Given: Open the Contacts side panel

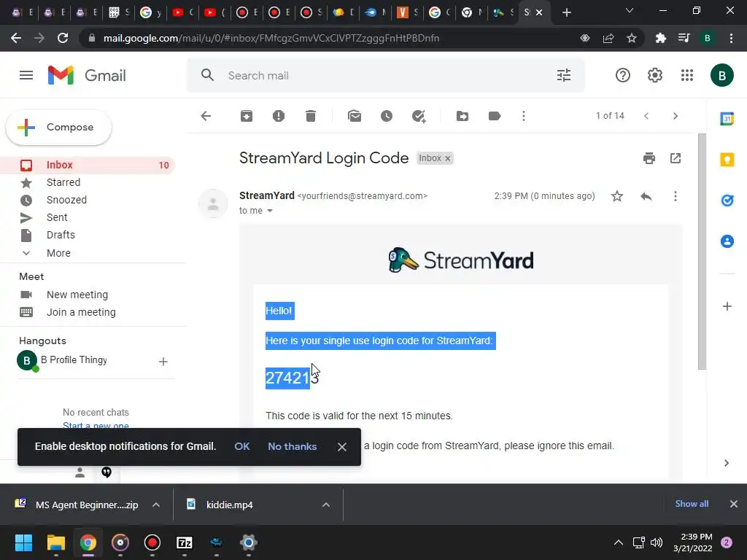Looking at the screenshot, I should [727, 241].
